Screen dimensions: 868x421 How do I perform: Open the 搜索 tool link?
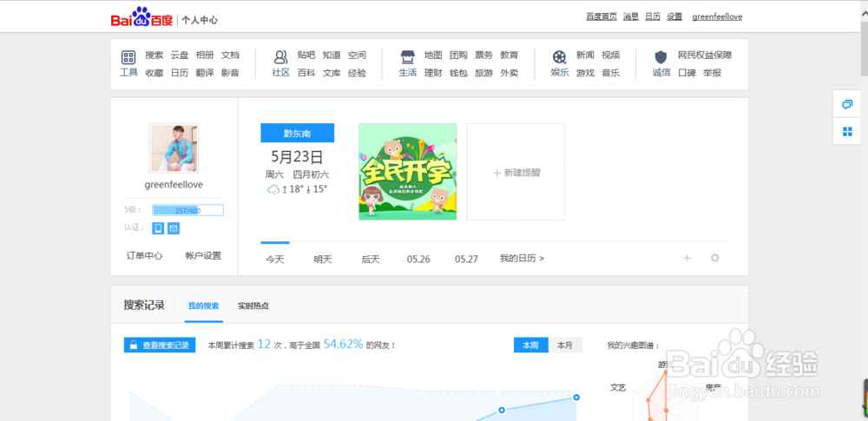pyautogui.click(x=155, y=55)
